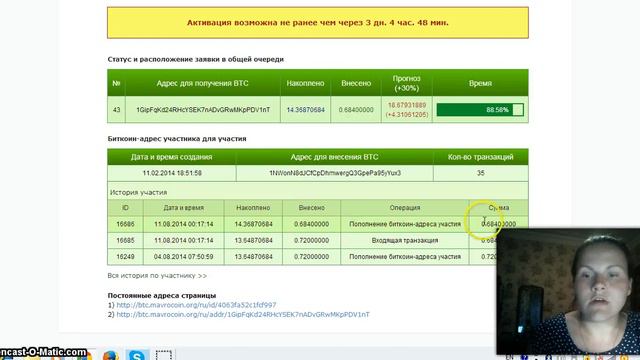Click history row ID 16249
This screenshot has width=640, height=360.
pyautogui.click(x=125, y=257)
